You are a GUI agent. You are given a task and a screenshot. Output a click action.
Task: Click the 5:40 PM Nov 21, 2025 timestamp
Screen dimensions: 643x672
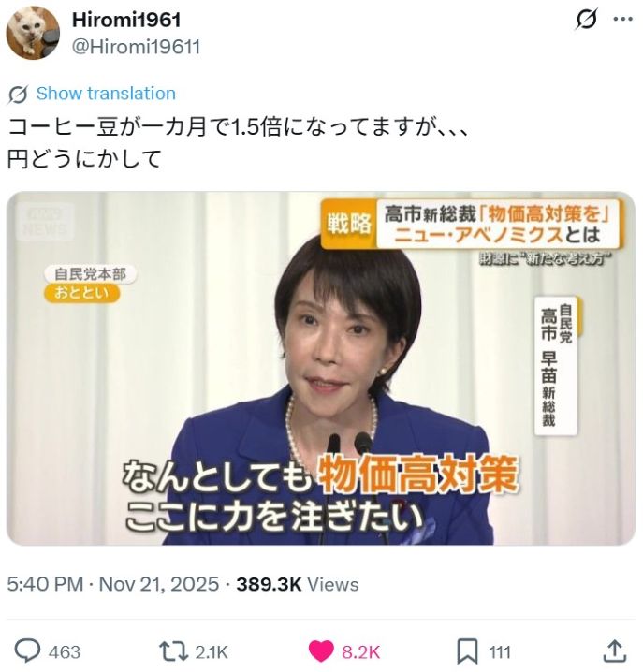point(113,584)
